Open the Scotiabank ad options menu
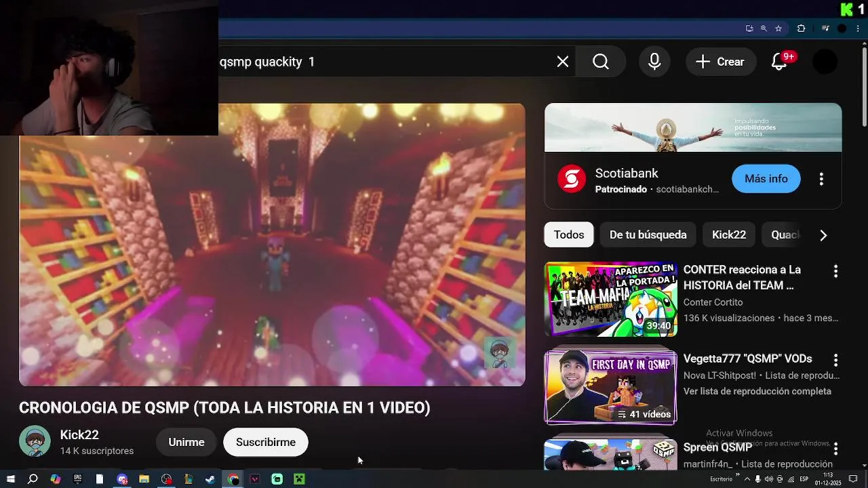The image size is (868, 488). click(821, 179)
